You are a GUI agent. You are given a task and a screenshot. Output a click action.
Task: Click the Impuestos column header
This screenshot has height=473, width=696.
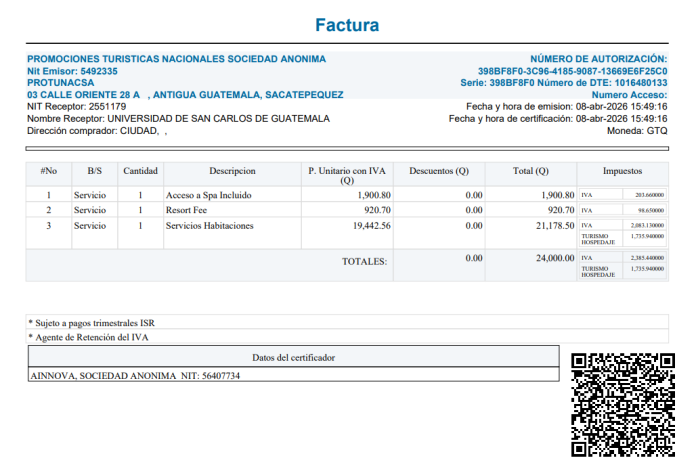coord(622,171)
